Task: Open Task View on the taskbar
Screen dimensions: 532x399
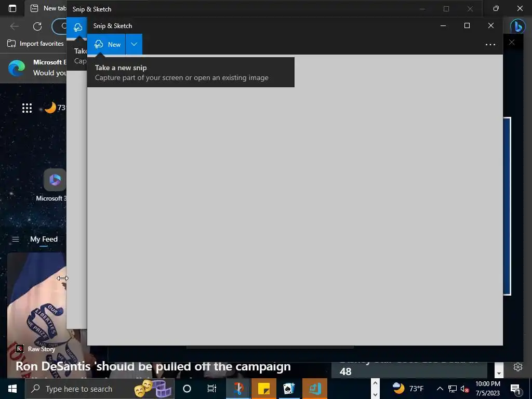Action: 212,389
